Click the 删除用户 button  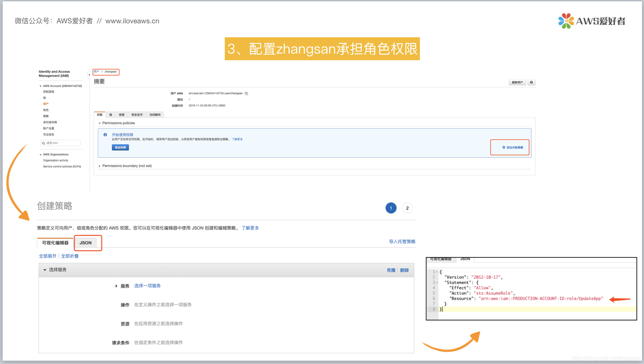click(x=517, y=83)
